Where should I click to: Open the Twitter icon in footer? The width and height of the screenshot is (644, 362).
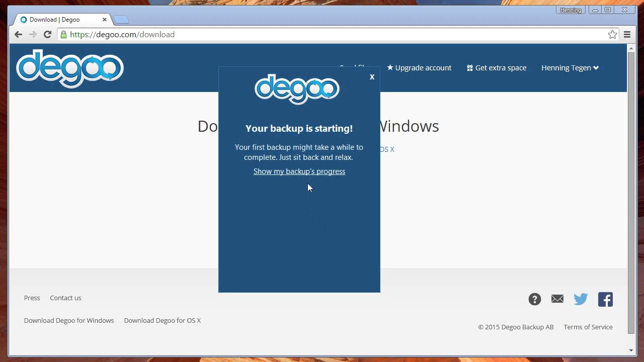(x=581, y=299)
